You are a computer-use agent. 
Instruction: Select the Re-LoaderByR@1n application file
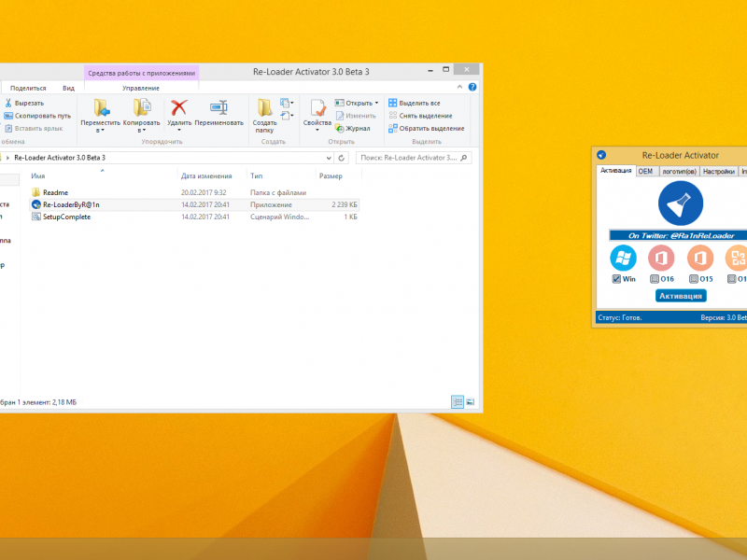click(71, 204)
